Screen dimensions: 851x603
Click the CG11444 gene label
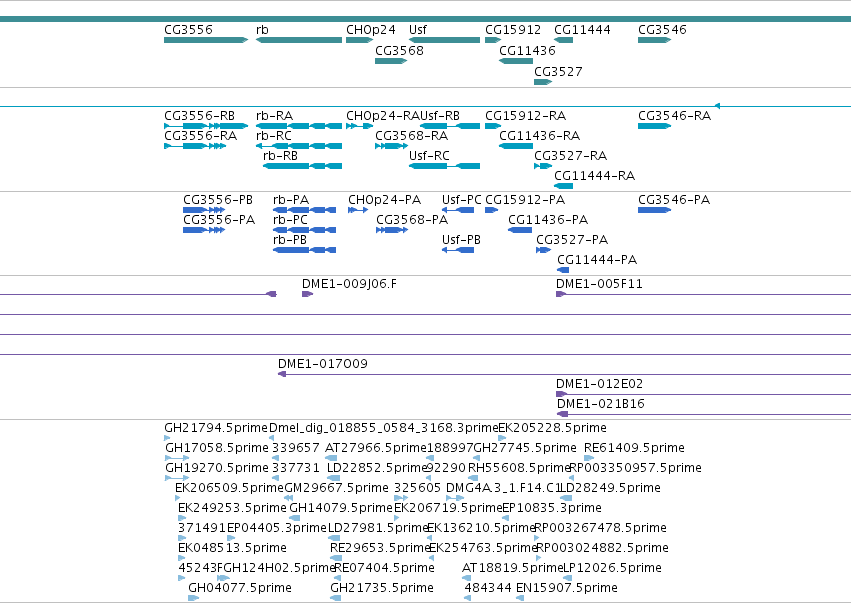(x=582, y=30)
